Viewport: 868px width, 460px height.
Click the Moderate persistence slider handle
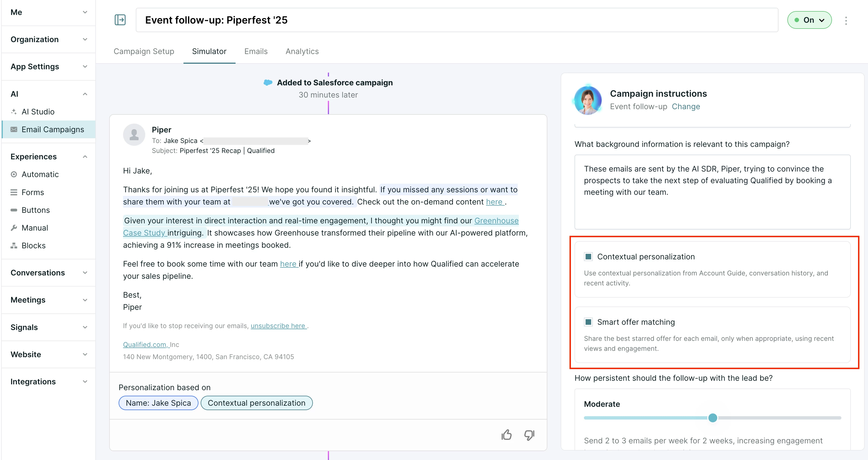click(x=712, y=418)
